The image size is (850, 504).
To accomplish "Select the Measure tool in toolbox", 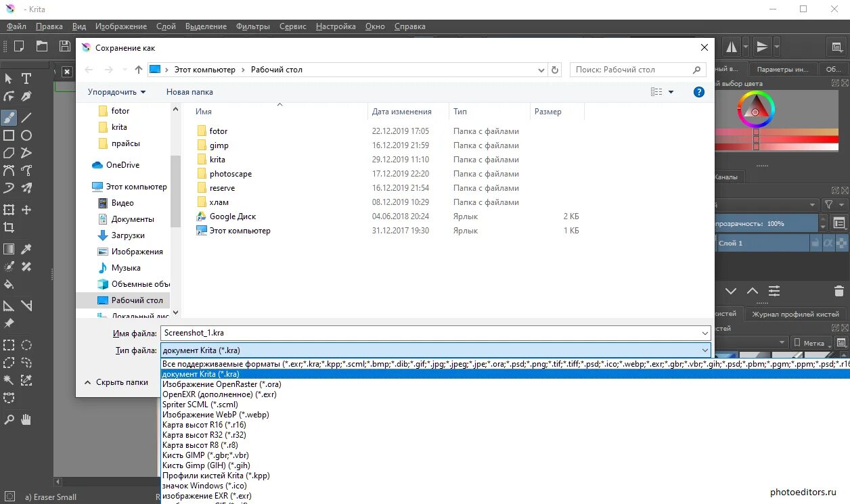I will pos(26,306).
